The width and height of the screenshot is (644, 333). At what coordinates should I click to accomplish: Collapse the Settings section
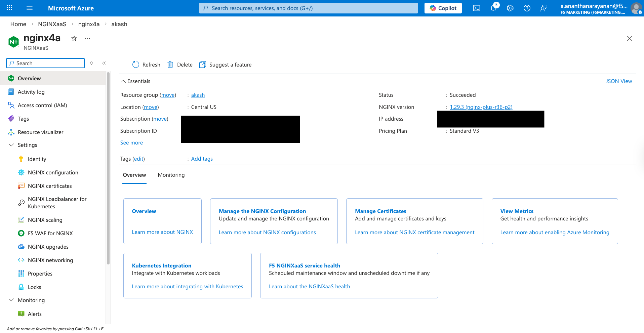click(x=11, y=145)
